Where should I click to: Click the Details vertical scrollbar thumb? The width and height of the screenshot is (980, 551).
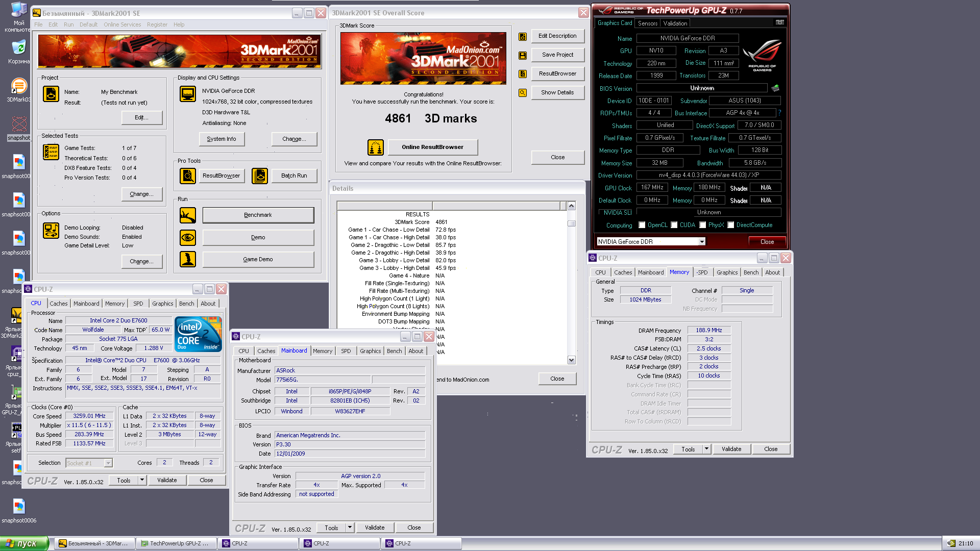571,223
